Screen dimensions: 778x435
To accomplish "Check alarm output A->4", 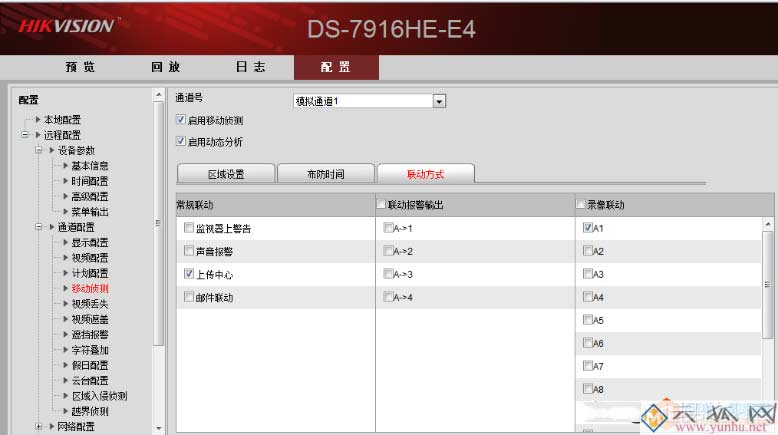I will point(388,297).
